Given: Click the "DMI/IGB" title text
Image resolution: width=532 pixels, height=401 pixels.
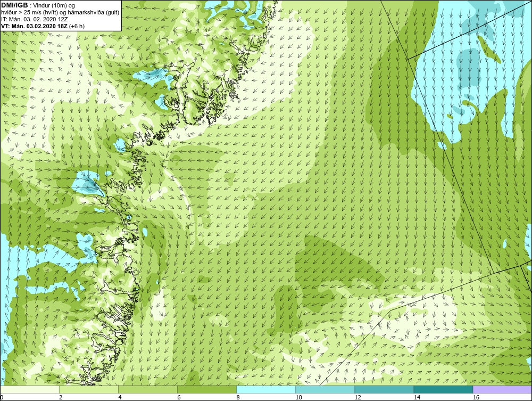Looking at the screenshot, I should 14,5.
